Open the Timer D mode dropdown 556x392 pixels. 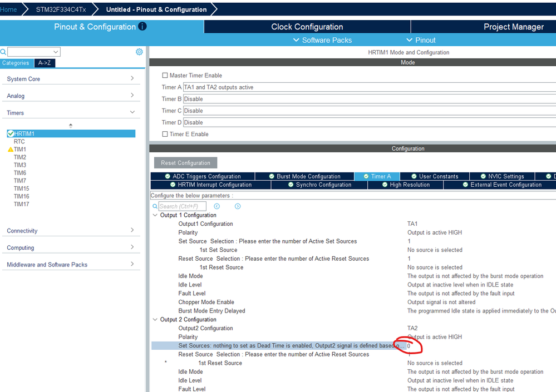click(x=369, y=122)
